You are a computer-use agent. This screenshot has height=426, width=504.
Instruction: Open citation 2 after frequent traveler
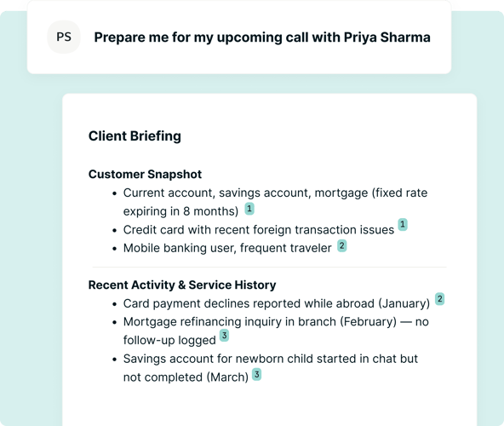342,246
